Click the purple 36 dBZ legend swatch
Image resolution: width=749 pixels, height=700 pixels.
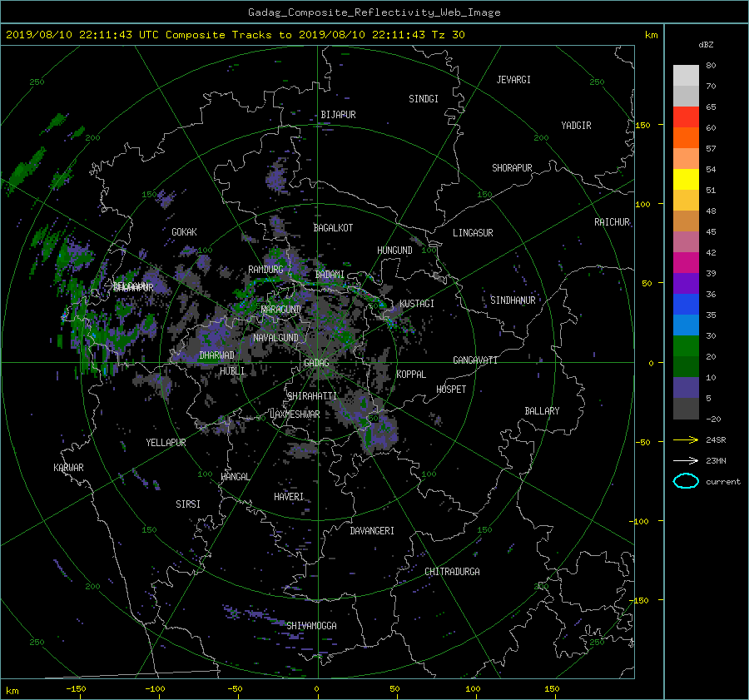[686, 283]
